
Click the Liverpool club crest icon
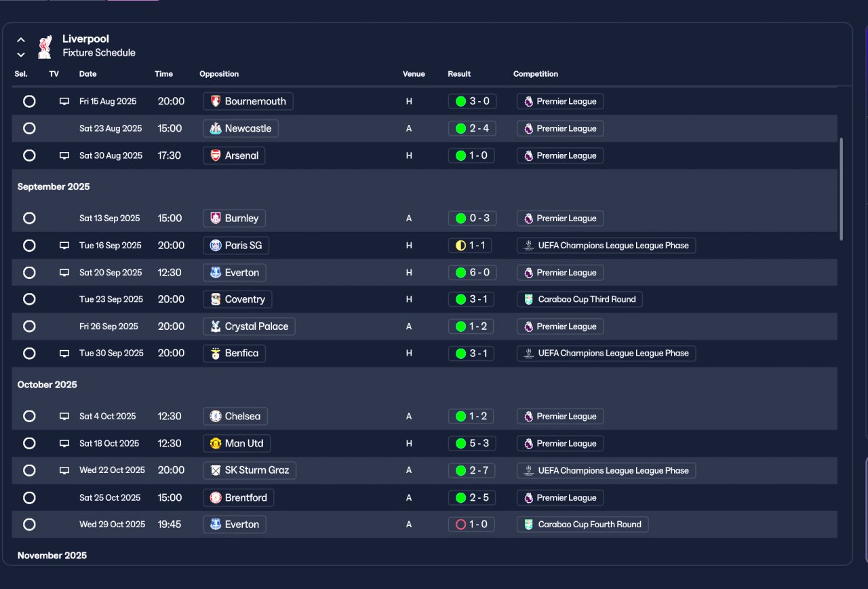point(45,47)
